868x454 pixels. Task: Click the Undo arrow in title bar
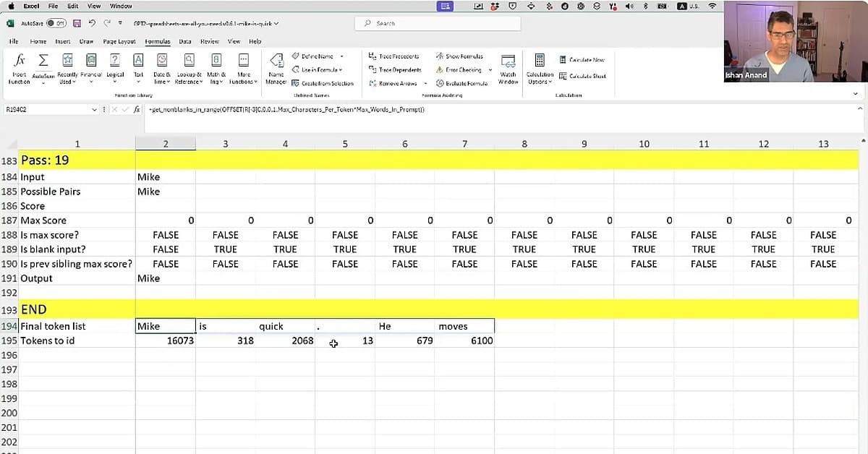click(x=92, y=23)
